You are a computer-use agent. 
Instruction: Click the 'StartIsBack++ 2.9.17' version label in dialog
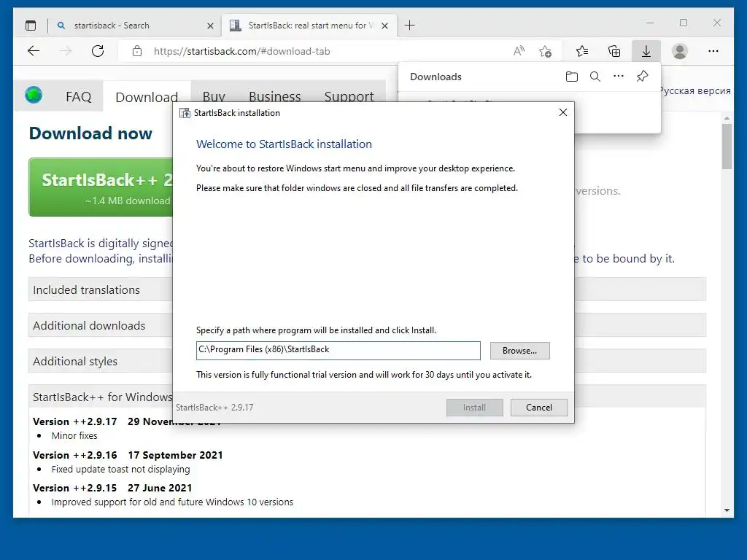tap(214, 407)
